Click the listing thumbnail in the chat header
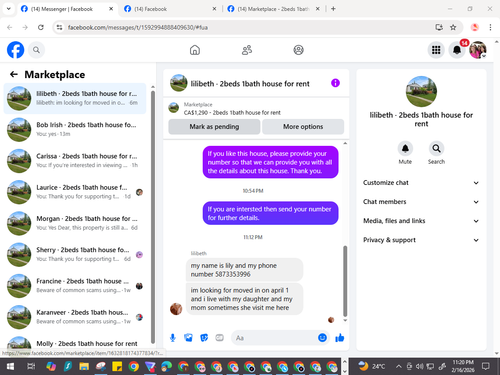This screenshot has width=500, height=375. click(179, 83)
